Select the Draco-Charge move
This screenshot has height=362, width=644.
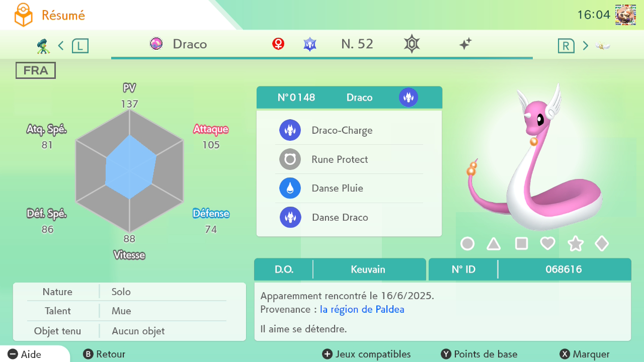pyautogui.click(x=349, y=130)
